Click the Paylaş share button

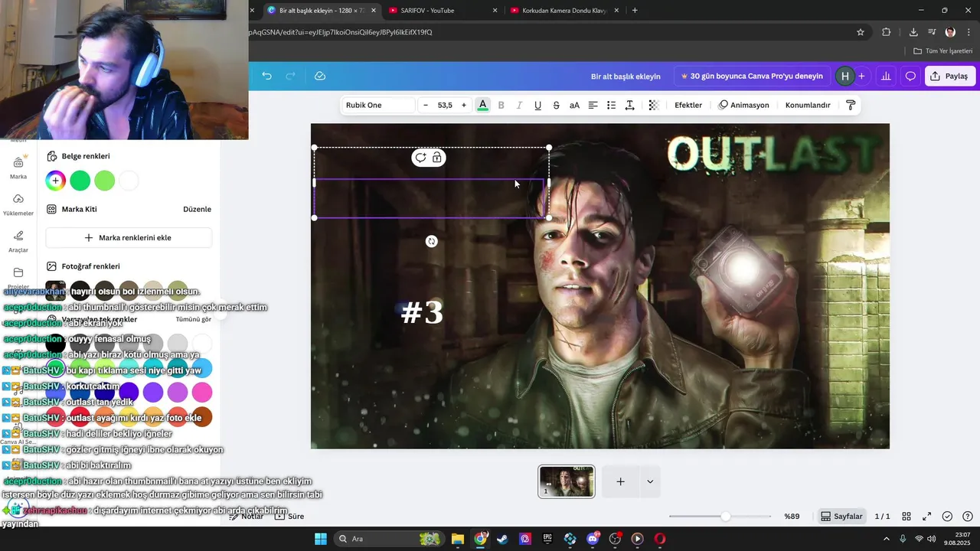pyautogui.click(x=949, y=76)
